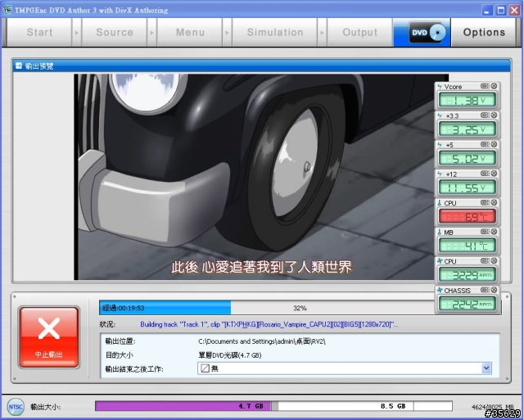This screenshot has height=420, width=524.
Task: Open settings icon on CPU temperature widget
Action: pyautogui.click(x=485, y=202)
